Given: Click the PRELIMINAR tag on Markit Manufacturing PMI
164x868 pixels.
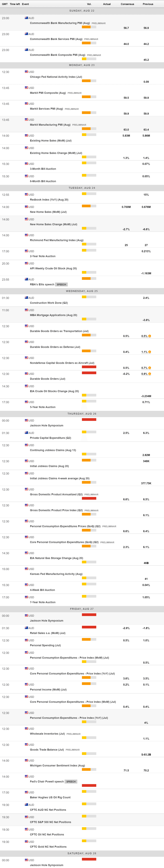Looking at the screenshot, I should (x=79, y=125).
